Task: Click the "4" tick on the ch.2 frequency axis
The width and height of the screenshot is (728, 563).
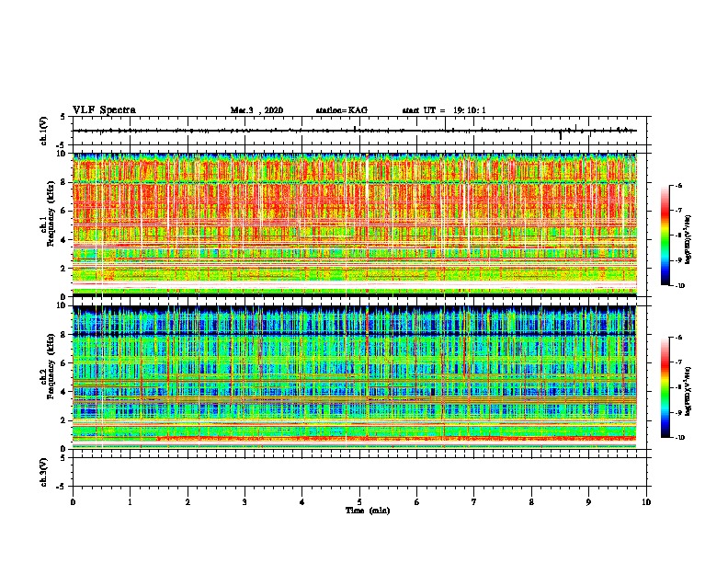Action: pos(64,392)
